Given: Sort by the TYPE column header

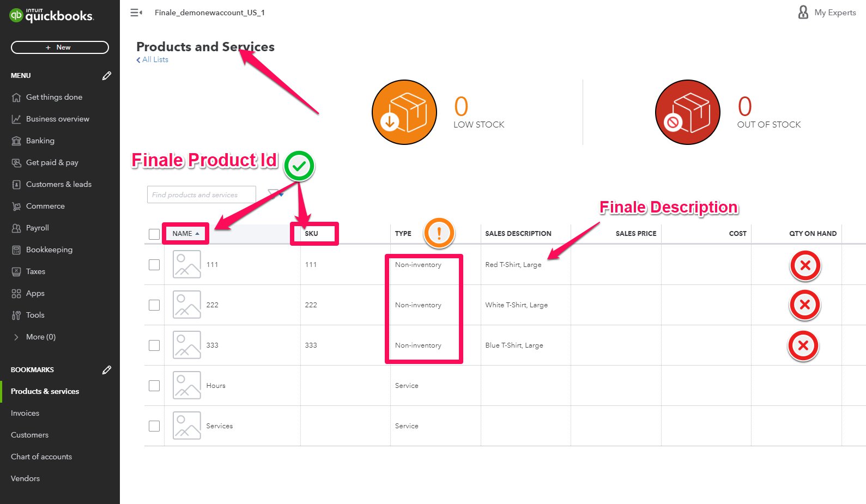Looking at the screenshot, I should 403,234.
